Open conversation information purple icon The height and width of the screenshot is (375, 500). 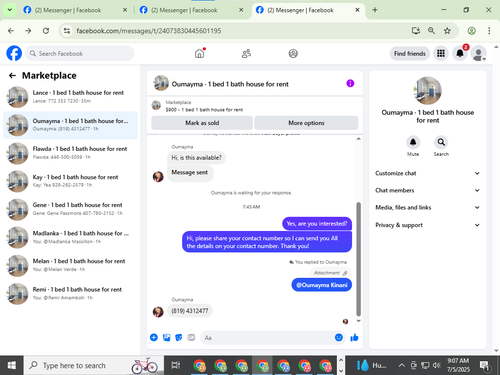[350, 83]
